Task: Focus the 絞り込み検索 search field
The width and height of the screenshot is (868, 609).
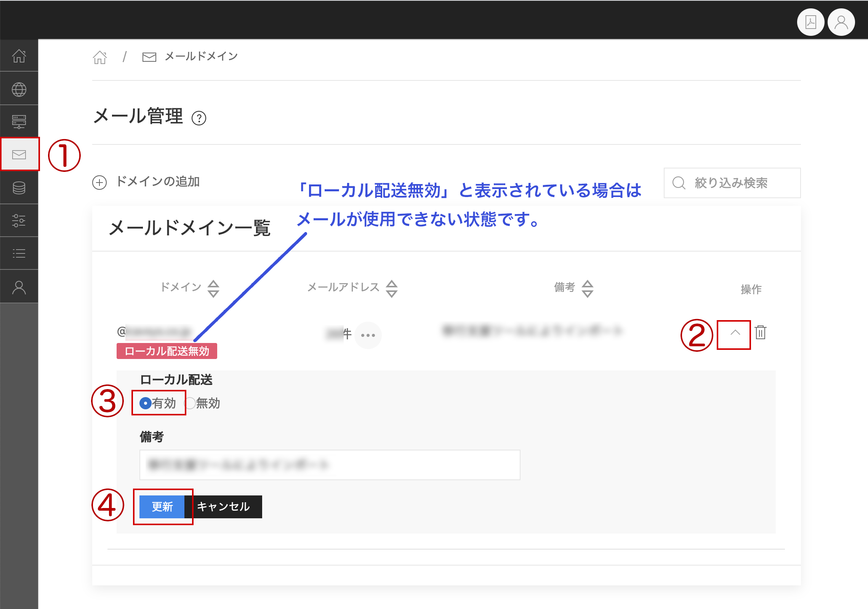Action: click(732, 183)
